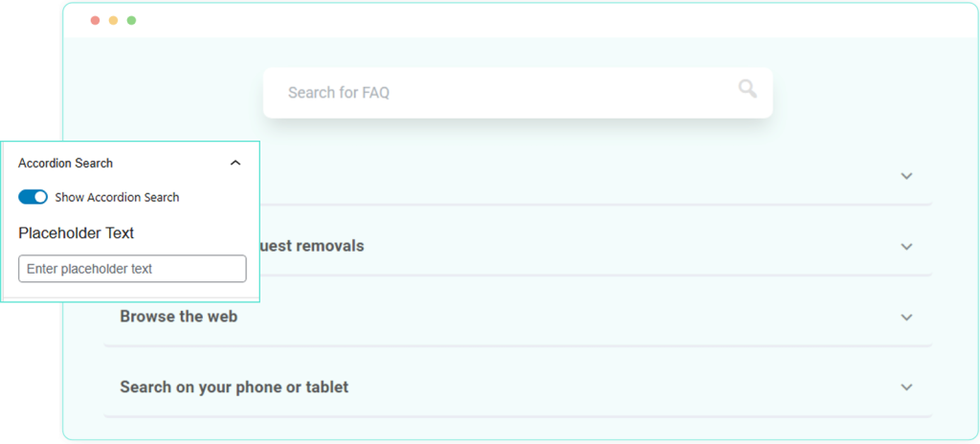Click the magnifier search icon

(x=747, y=89)
